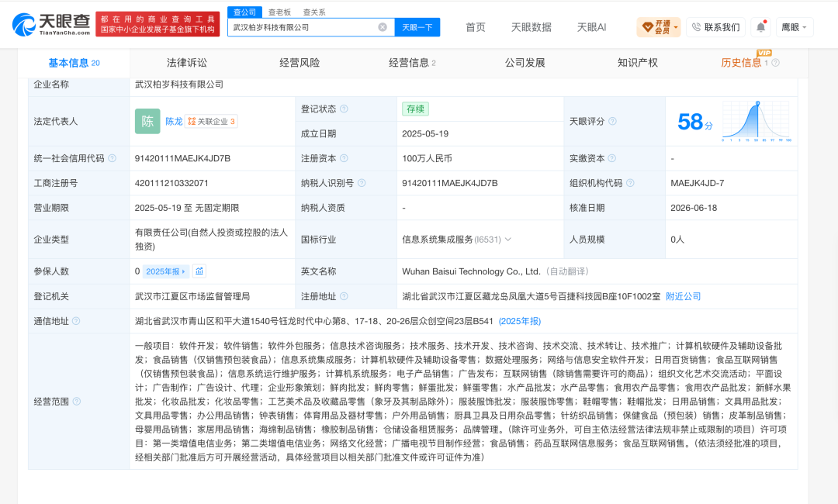Click the help icon next to 统一社会信用代码
838x504 pixels.
tap(113, 158)
